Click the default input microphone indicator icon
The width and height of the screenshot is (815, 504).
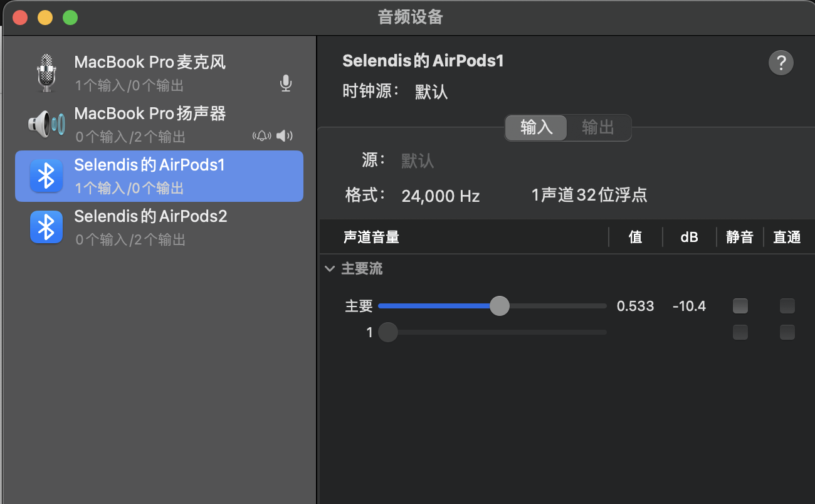tap(286, 83)
